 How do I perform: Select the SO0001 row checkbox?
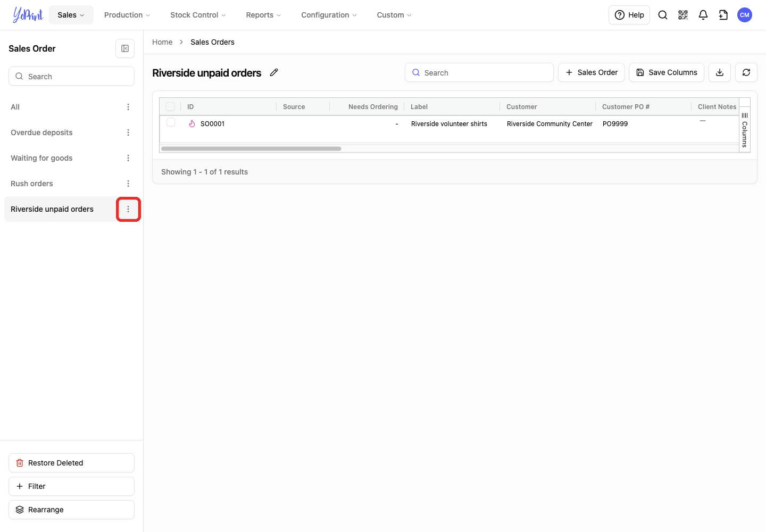tap(171, 122)
